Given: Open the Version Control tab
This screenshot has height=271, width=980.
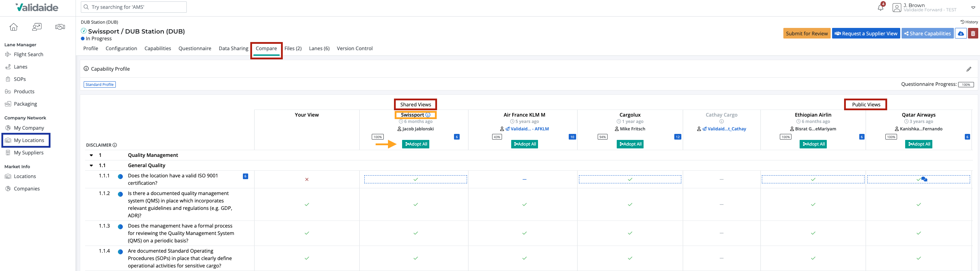Looking at the screenshot, I should (354, 48).
